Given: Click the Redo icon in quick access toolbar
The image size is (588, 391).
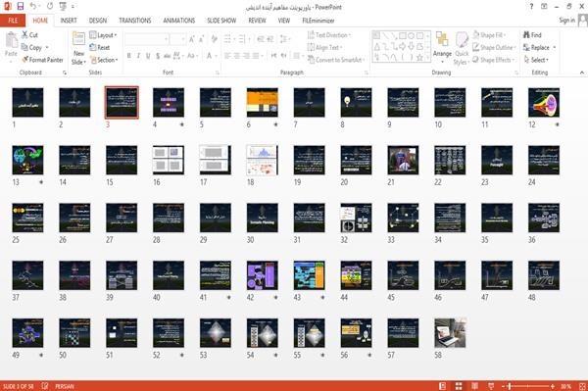Looking at the screenshot, I should tap(50, 6).
